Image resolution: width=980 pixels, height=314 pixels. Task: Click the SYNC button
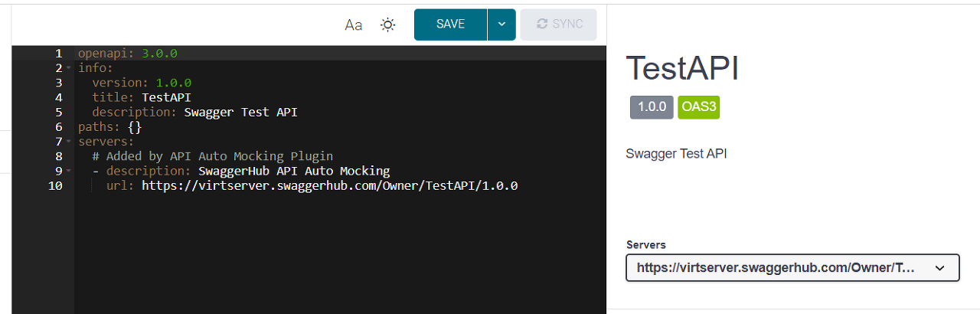[x=558, y=25]
